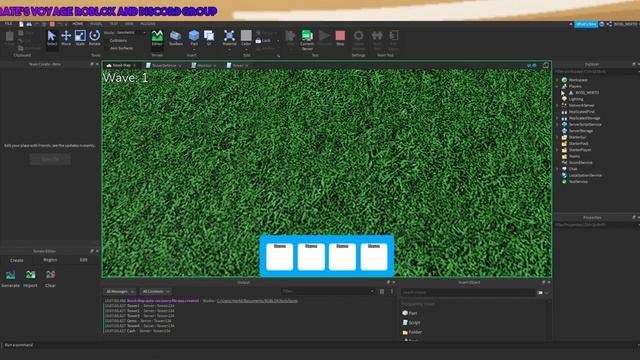Open the FILE menu

[8, 24]
